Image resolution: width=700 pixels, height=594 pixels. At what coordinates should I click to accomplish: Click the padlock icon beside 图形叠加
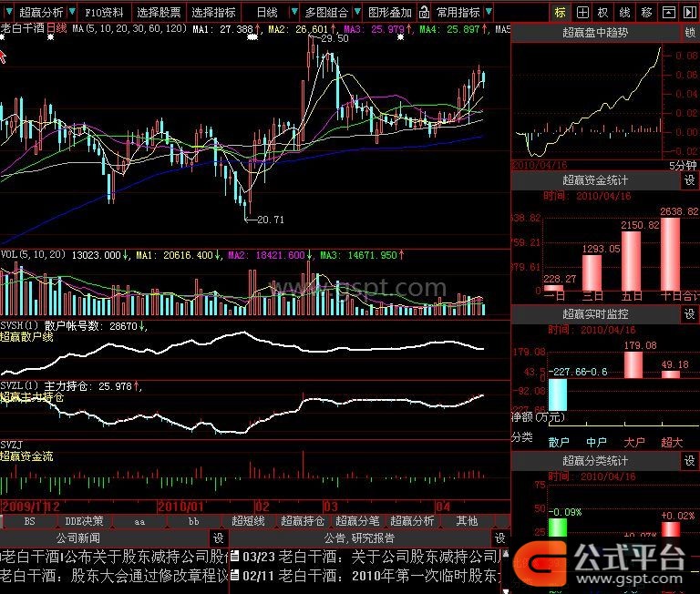[424, 12]
